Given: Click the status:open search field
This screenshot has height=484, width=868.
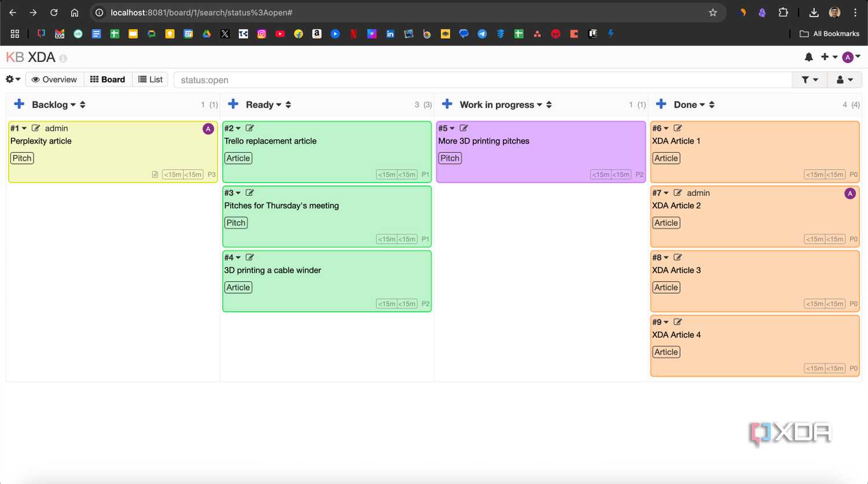Looking at the screenshot, I should 483,80.
